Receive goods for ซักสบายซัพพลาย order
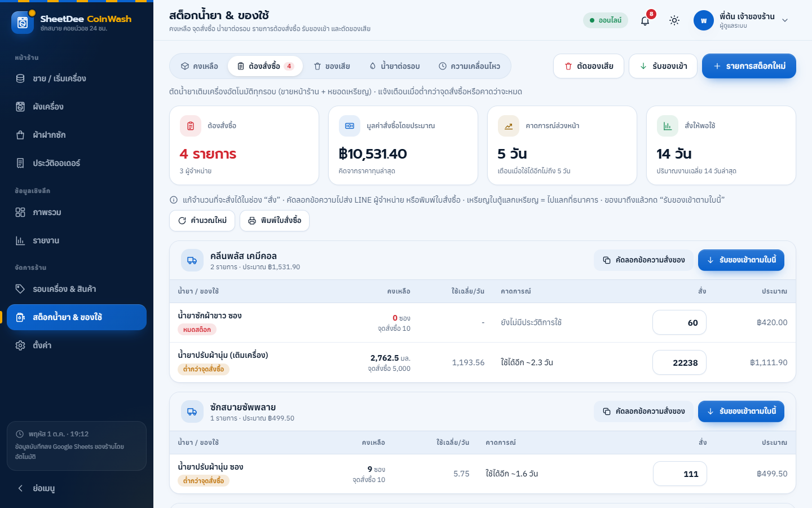 [x=741, y=411]
